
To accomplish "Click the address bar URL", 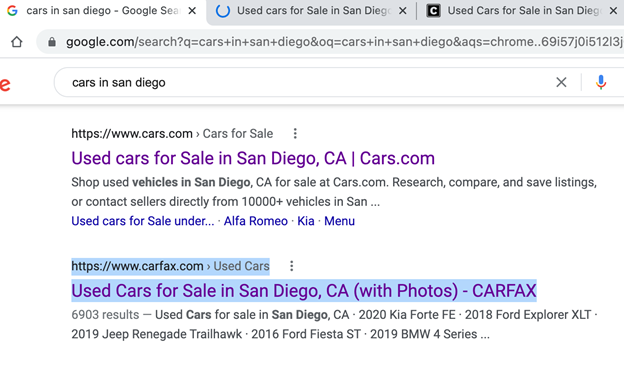I will 344,42.
